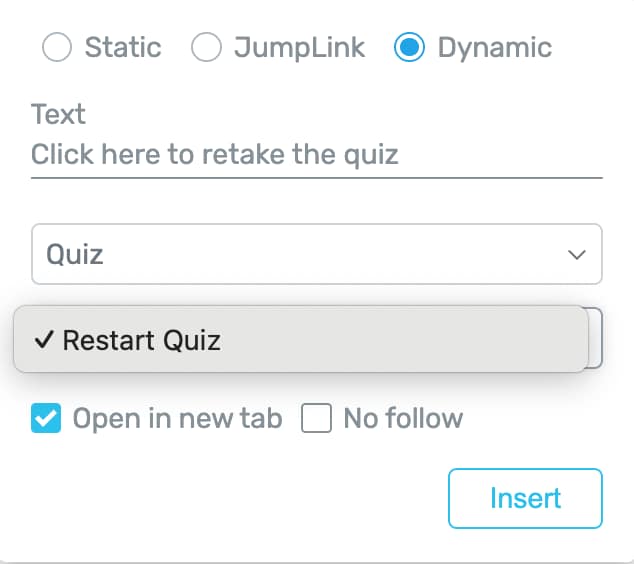Click the checkmark beside Restart Quiz
Image resolution: width=634 pixels, height=564 pixels.
click(43, 340)
